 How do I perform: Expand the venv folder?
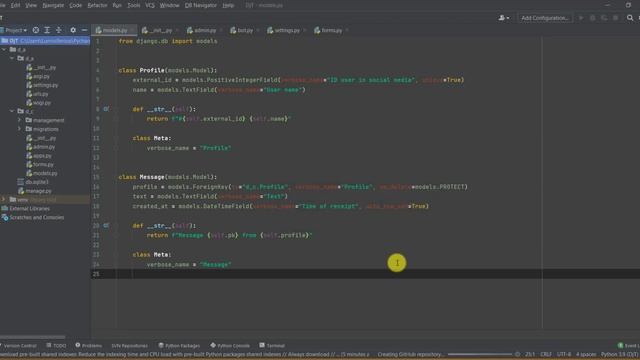4,200
